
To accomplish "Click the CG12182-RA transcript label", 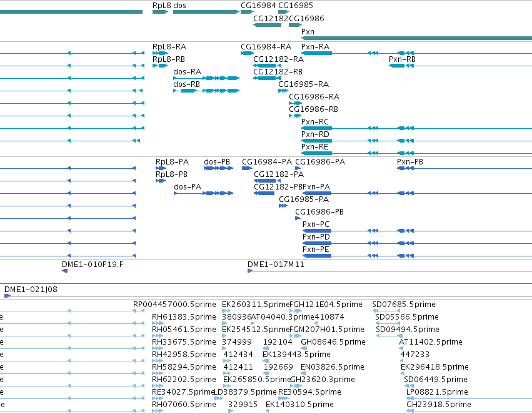I will pyautogui.click(x=279, y=59).
